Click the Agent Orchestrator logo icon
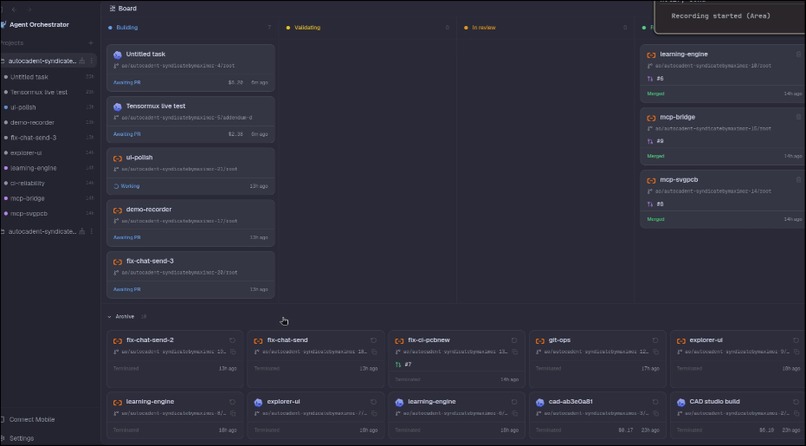The image size is (806, 446). click(x=3, y=25)
